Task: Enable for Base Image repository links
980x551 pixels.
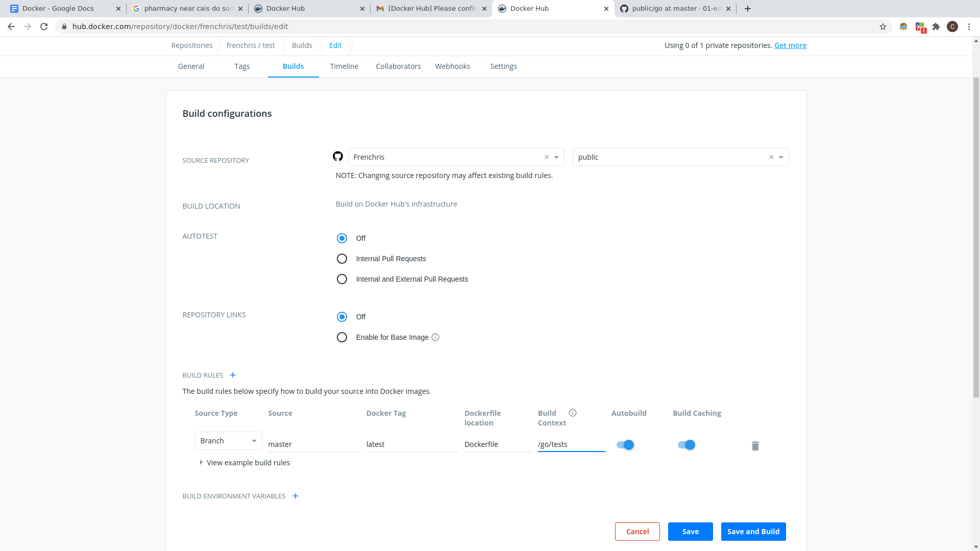Action: (x=342, y=337)
